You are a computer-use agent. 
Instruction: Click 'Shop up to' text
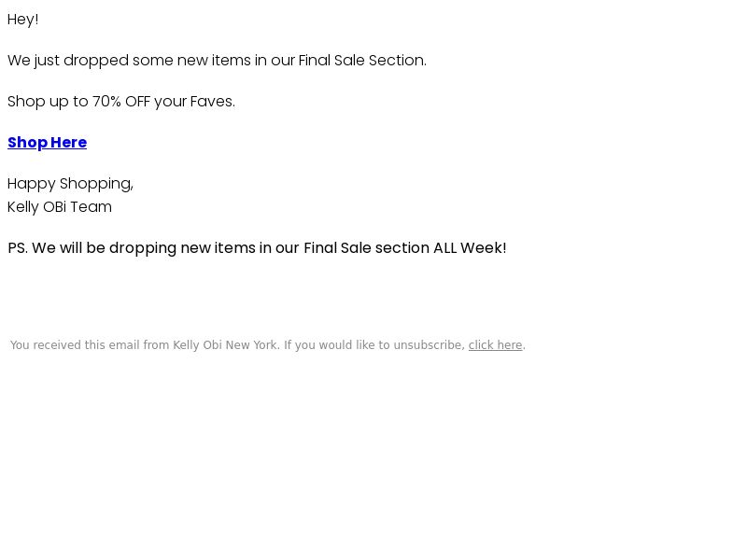(48, 102)
